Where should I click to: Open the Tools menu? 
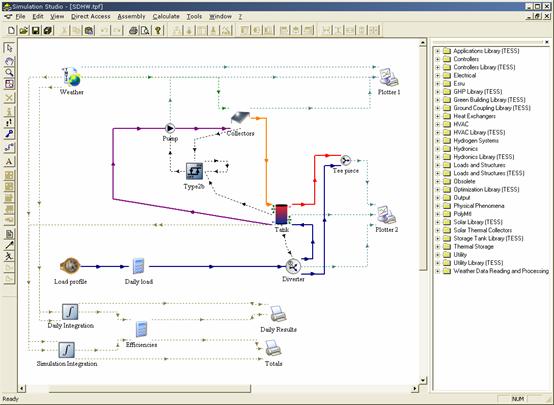194,17
